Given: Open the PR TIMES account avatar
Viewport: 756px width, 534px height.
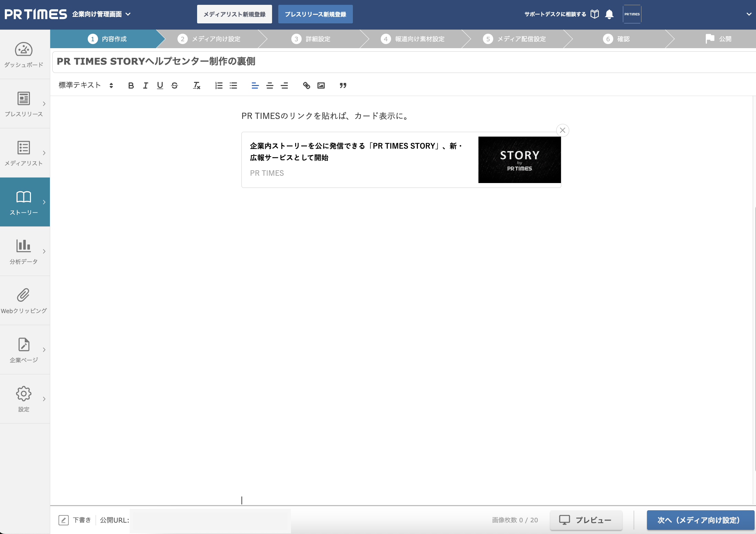Looking at the screenshot, I should [632, 14].
